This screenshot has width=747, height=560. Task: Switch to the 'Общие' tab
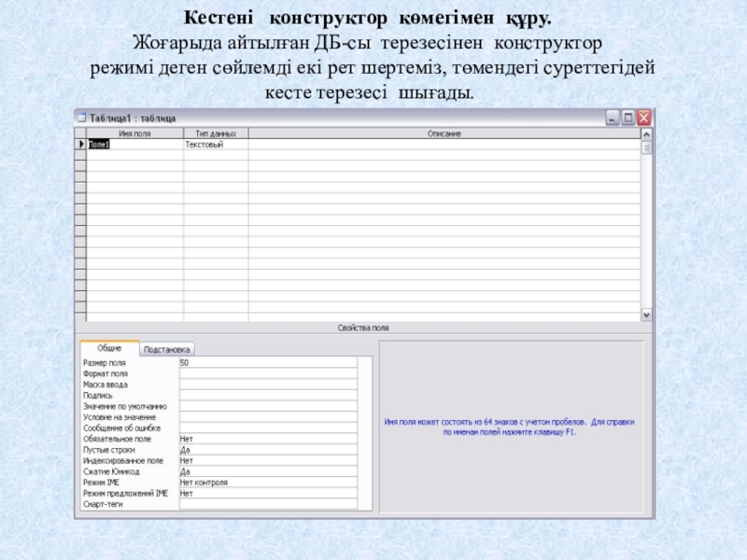[109, 348]
